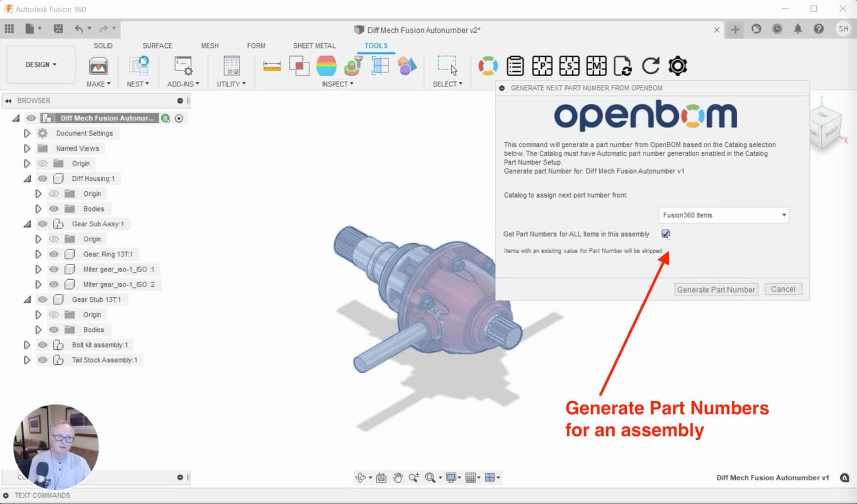Screen dimensions: 857x504
Task: Click the Sheet Metal tab icon
Action: point(314,45)
